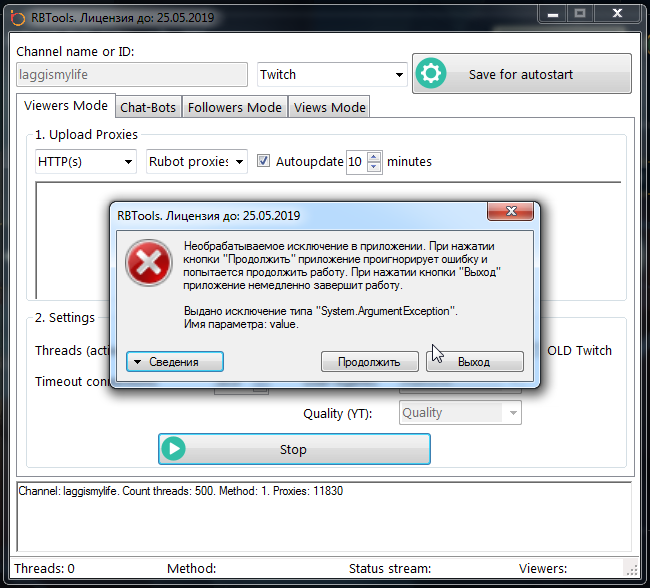Open the Followers Mode tab

tap(234, 107)
